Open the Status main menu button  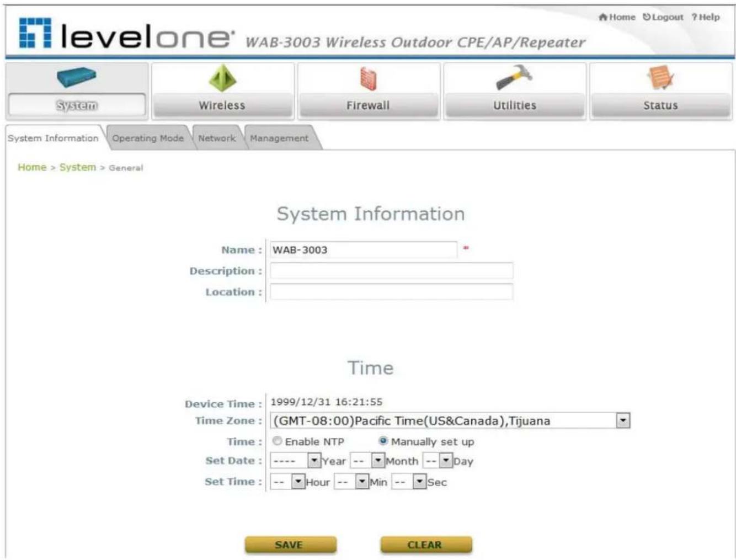click(x=660, y=105)
